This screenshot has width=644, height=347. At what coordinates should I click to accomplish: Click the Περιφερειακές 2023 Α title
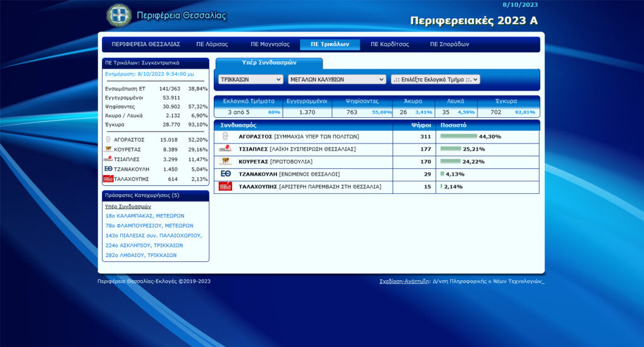pyautogui.click(x=474, y=21)
